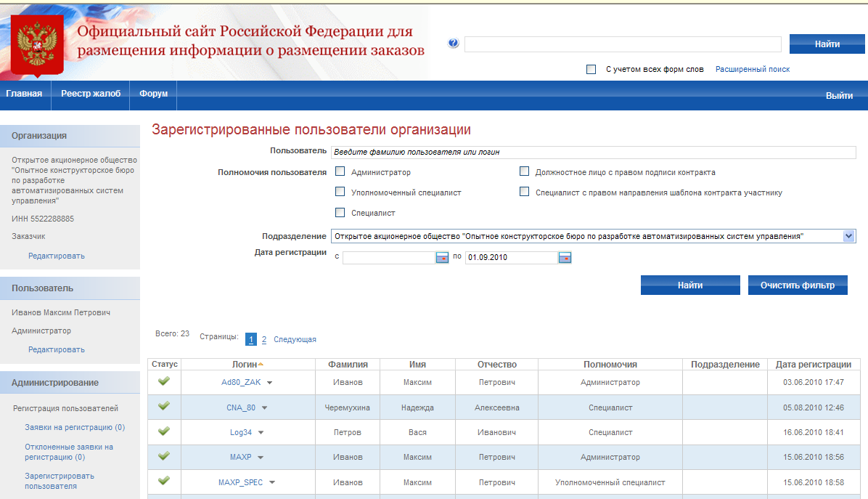Image resolution: width=868 pixels, height=499 pixels.
Task: Open the Log34 login link
Action: coord(241,433)
